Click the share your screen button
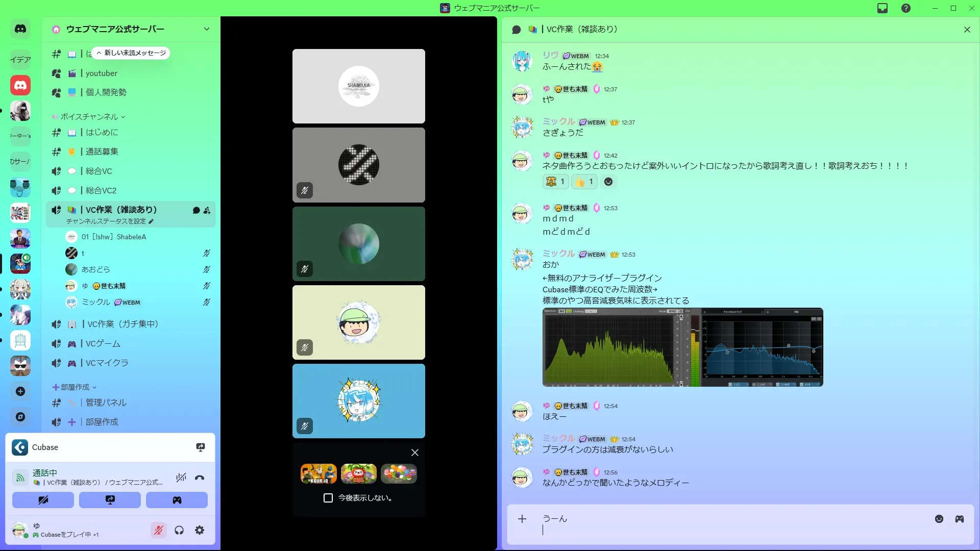Viewport: 980px width, 551px height. [110, 500]
